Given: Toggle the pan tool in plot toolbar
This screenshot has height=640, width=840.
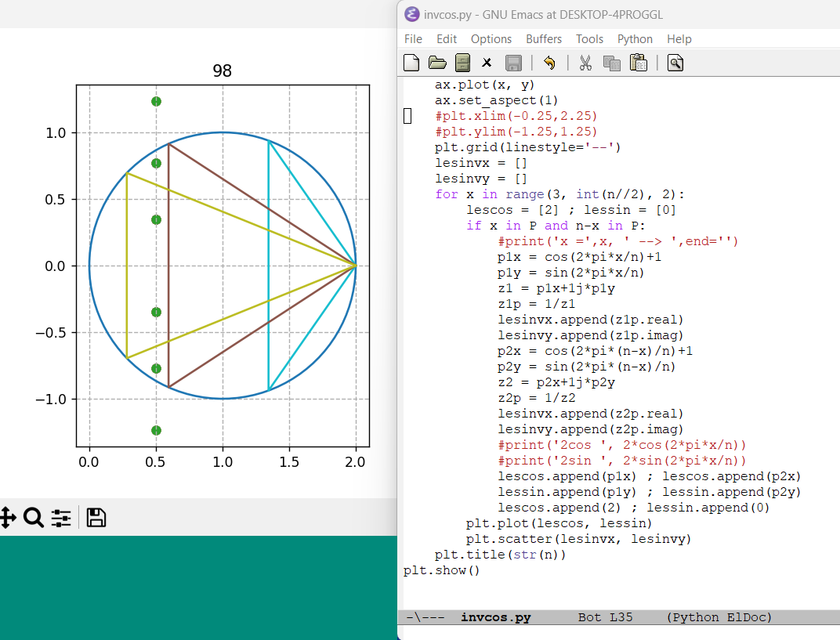Looking at the screenshot, I should [6, 518].
